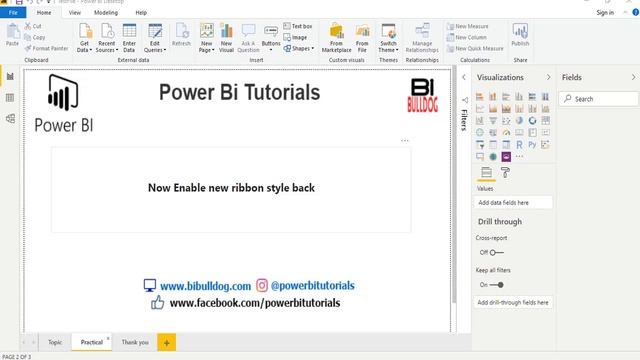The image size is (640, 360).
Task: Collapse the Fields pane chevron
Action: pyautogui.click(x=633, y=77)
